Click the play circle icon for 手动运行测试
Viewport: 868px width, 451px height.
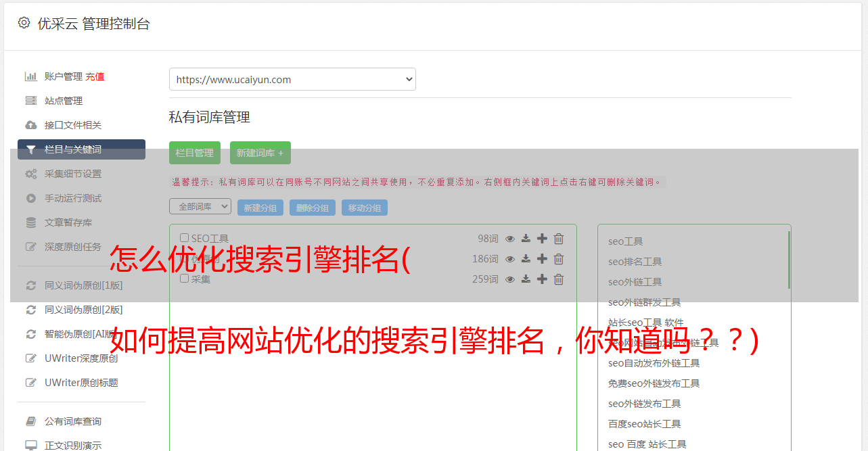(30, 198)
